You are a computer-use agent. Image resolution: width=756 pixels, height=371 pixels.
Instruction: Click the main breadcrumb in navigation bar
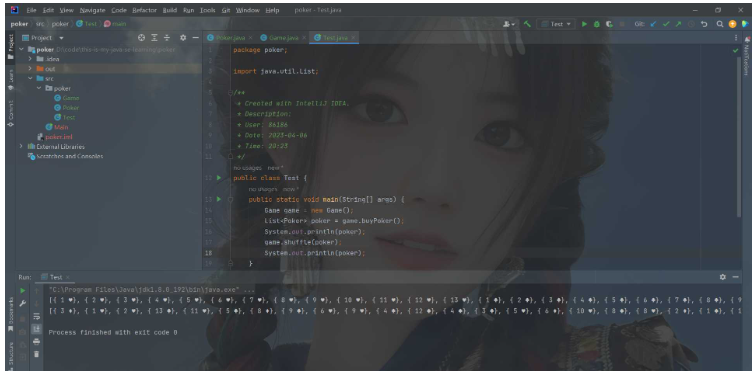116,24
